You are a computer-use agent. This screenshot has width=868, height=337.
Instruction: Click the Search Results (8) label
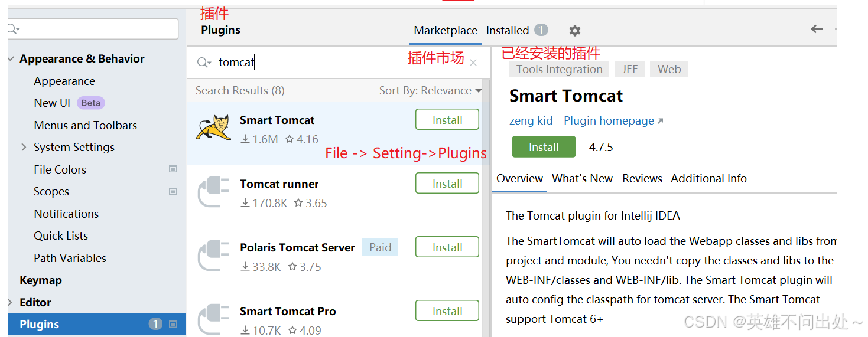240,90
